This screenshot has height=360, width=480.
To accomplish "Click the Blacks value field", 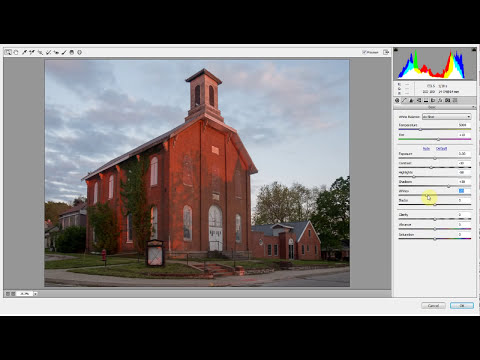I will pyautogui.click(x=463, y=200).
